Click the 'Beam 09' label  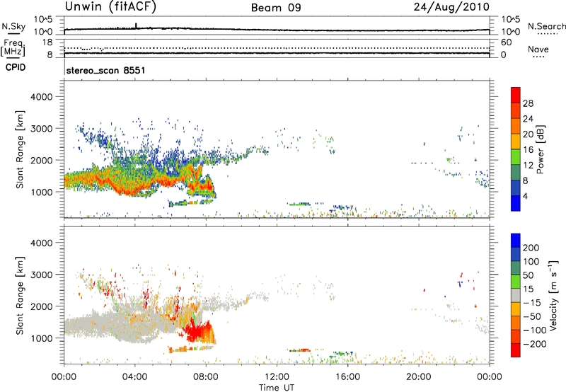tap(276, 8)
